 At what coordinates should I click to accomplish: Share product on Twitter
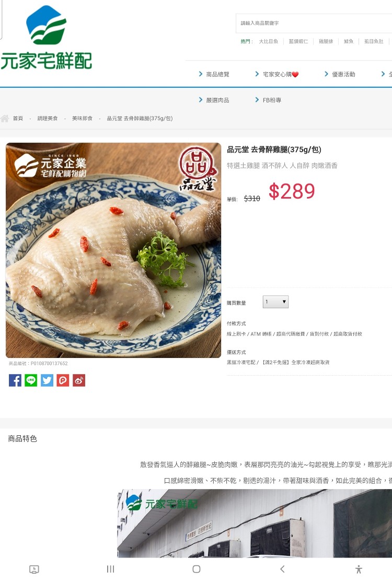(47, 380)
